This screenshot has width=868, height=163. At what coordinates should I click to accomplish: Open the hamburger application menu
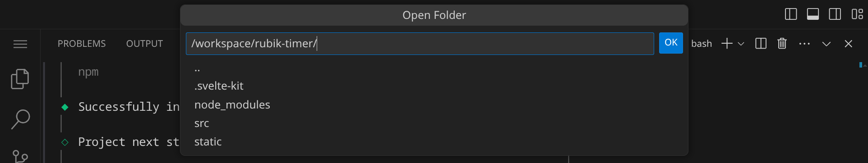[x=20, y=44]
